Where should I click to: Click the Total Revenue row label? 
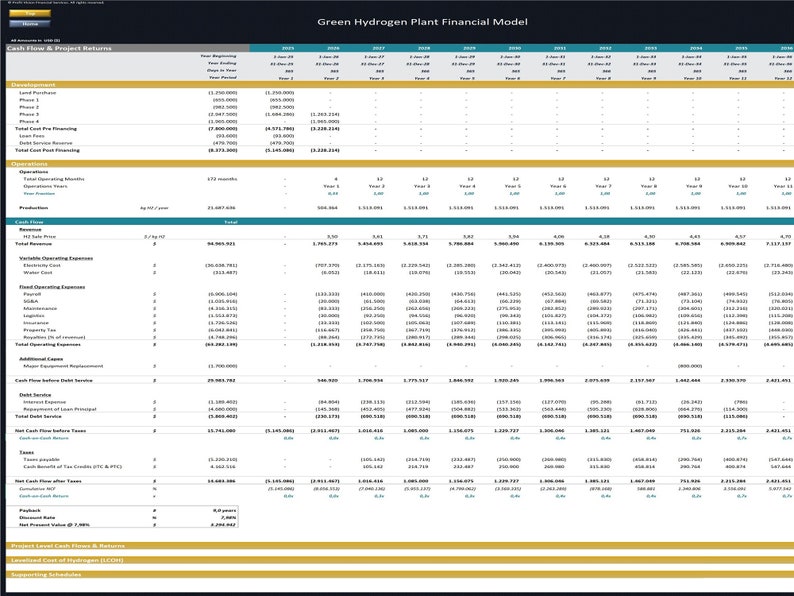(33, 244)
